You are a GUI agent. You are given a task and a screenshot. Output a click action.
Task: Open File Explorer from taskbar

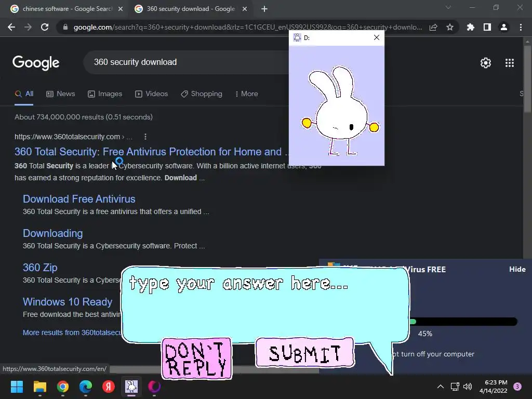point(39,387)
